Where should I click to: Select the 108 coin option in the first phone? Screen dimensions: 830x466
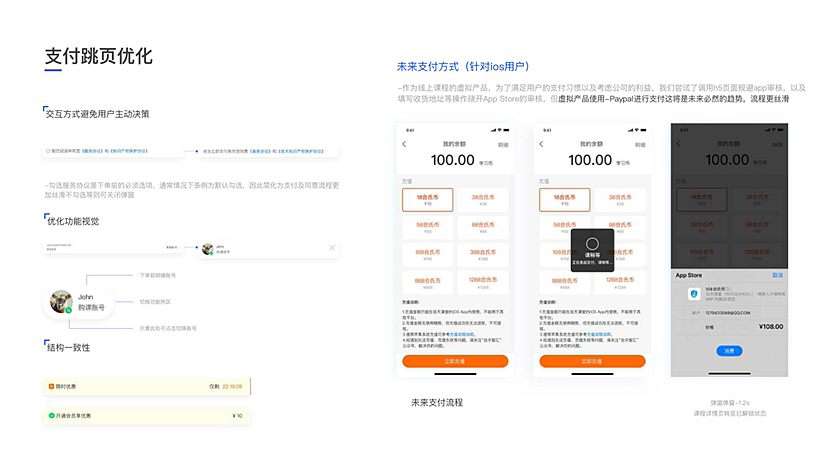(x=427, y=255)
